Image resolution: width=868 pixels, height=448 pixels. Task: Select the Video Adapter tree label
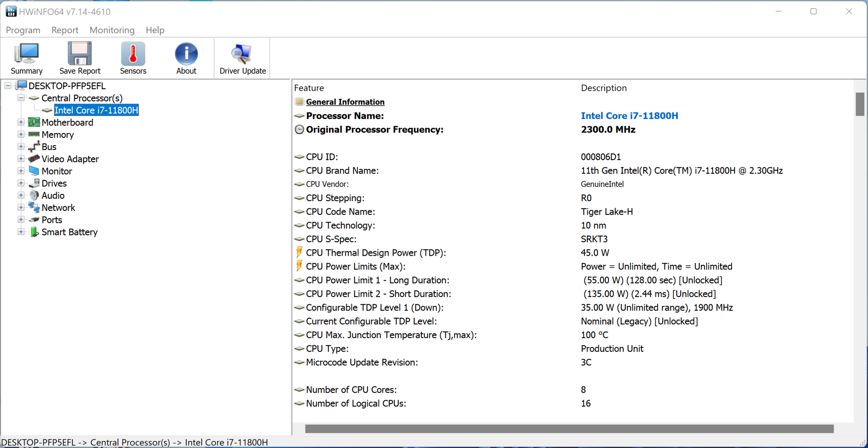(x=70, y=159)
